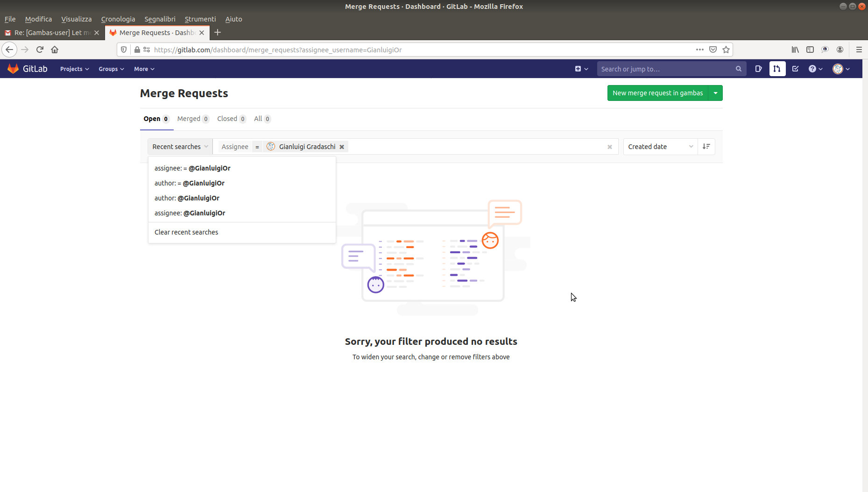
Task: Reload the page in Firefox
Action: pyautogui.click(x=40, y=50)
